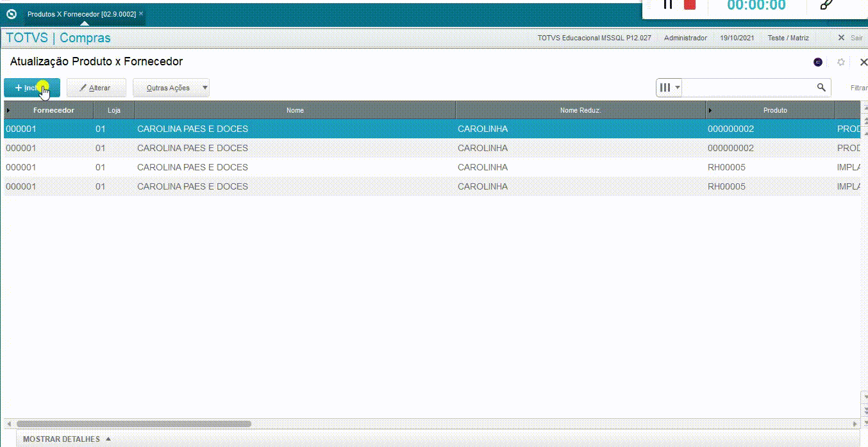Screen dimensions: 868x447
Task: Select the Produtos X Fornecedor [02.9.0002] tab
Action: (81, 13)
